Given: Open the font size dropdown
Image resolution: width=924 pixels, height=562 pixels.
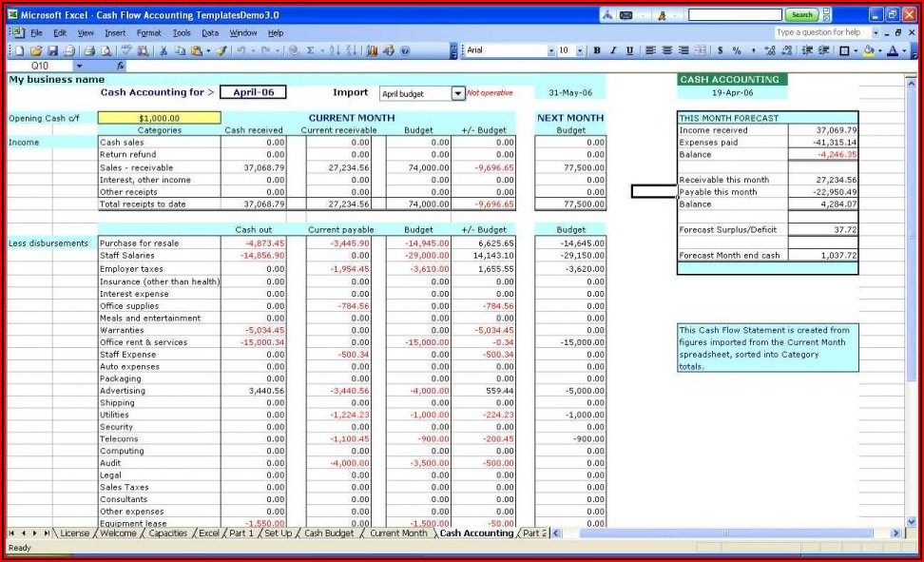Looking at the screenshot, I should click(x=580, y=50).
